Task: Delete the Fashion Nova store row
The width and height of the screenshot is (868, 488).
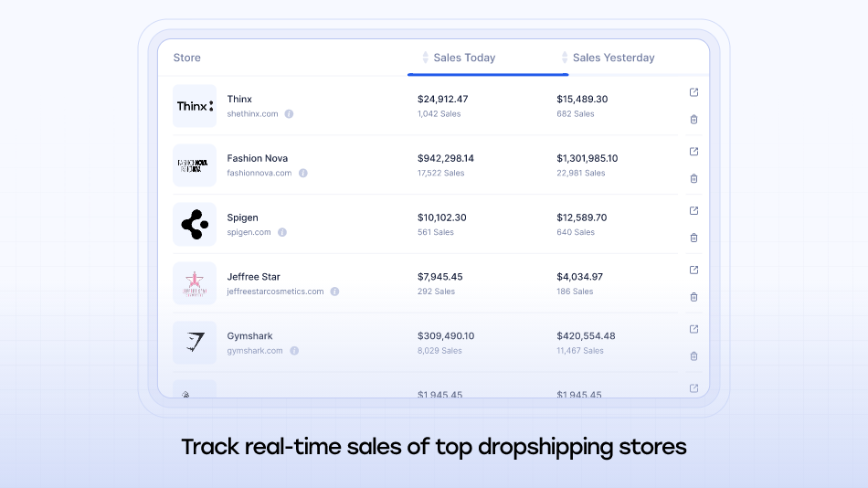Action: coord(693,178)
